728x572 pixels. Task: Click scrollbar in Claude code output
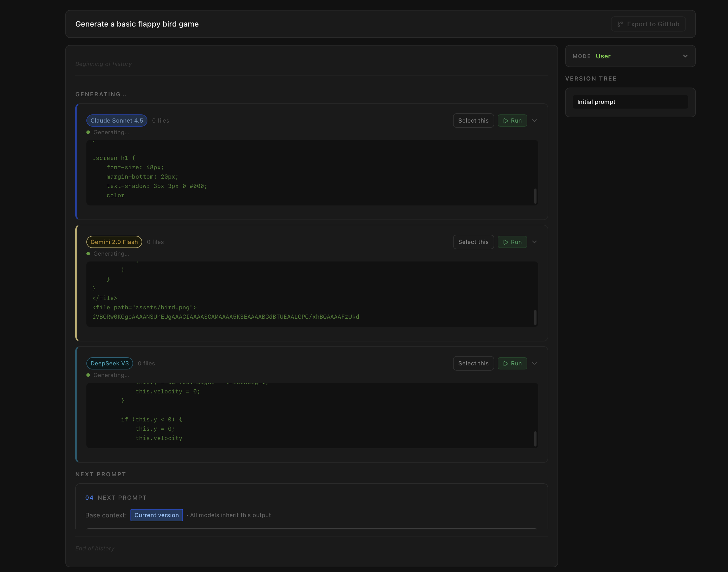535,196
